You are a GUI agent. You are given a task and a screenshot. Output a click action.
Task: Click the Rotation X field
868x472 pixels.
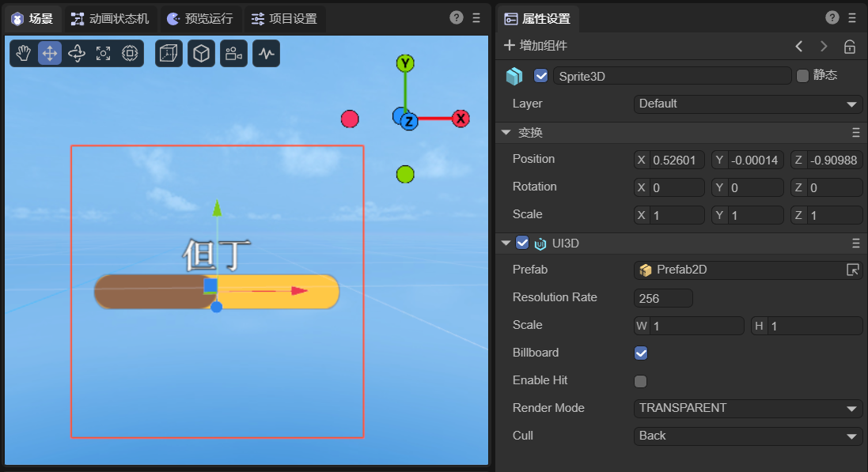coord(669,187)
